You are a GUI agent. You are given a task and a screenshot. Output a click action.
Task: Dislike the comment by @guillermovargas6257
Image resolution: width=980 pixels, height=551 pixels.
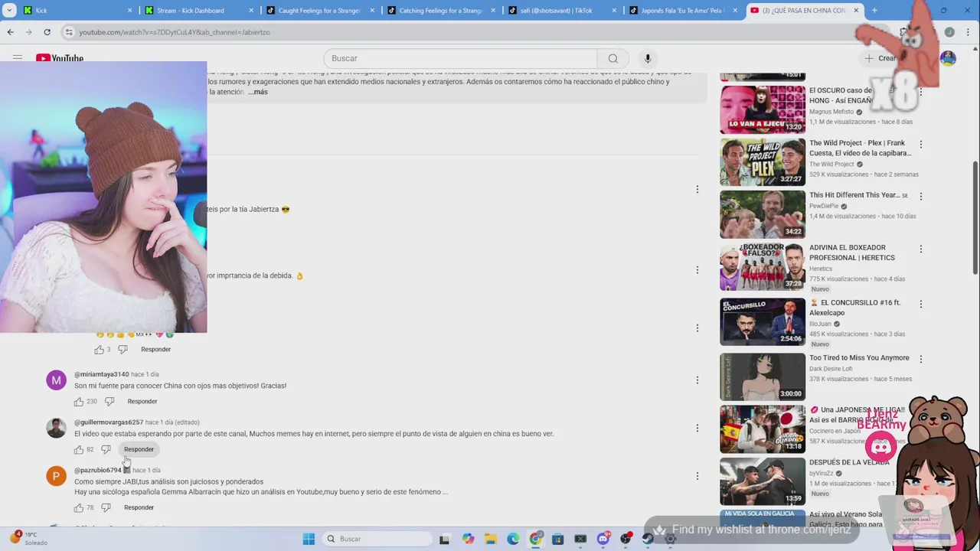(106, 449)
